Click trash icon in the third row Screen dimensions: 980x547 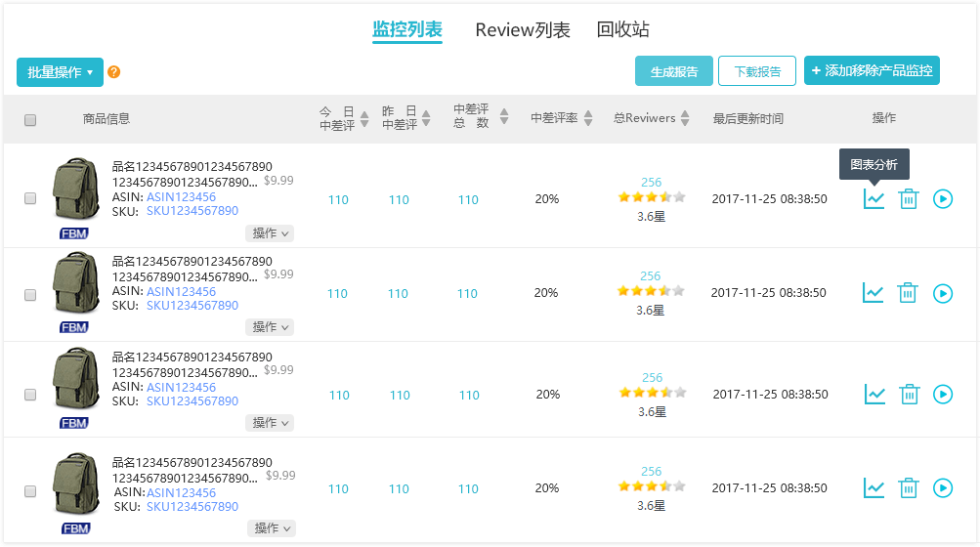point(909,395)
